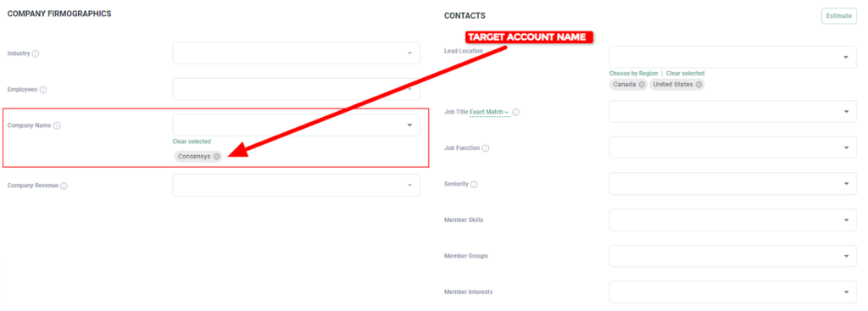Click the Estimate button
Image resolution: width=868 pixels, height=311 pixels.
[x=838, y=16]
